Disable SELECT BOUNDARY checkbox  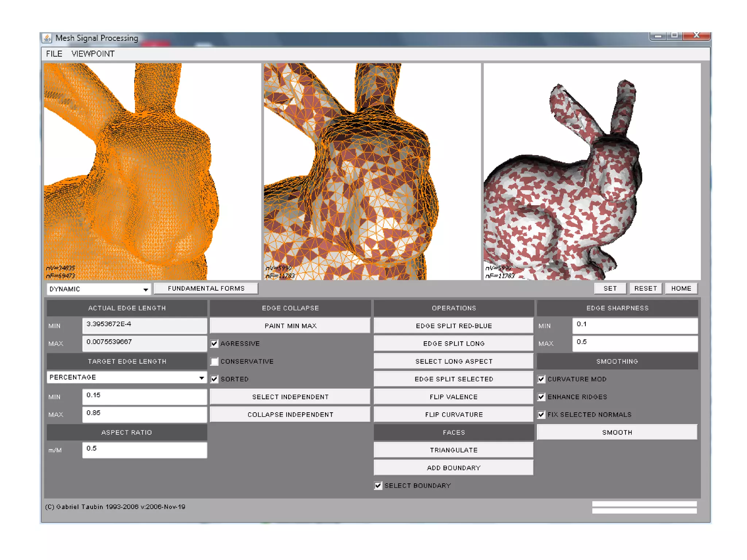[x=378, y=486]
